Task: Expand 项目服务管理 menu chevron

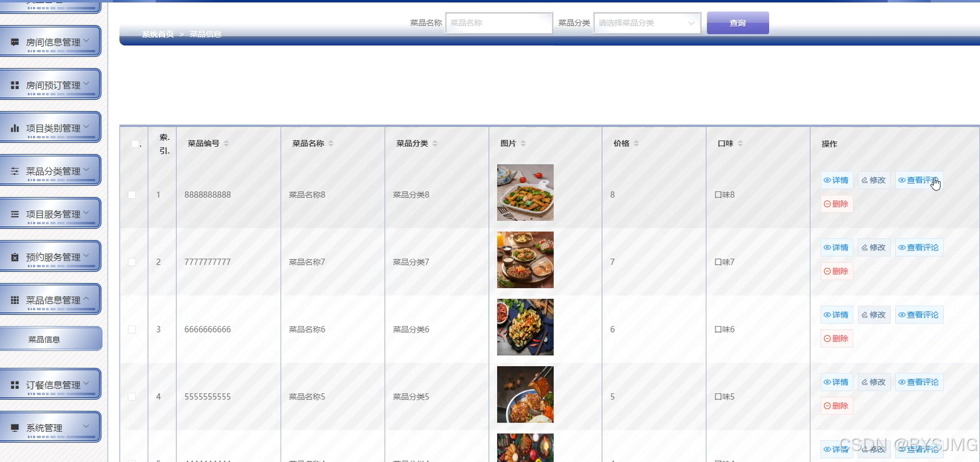Action: (87, 213)
